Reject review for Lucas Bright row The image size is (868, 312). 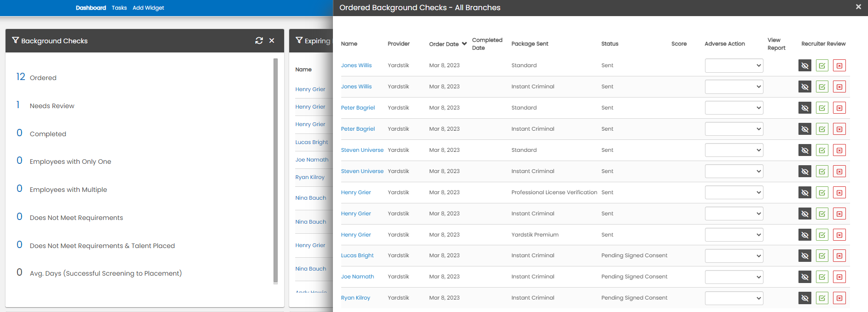[839, 256]
